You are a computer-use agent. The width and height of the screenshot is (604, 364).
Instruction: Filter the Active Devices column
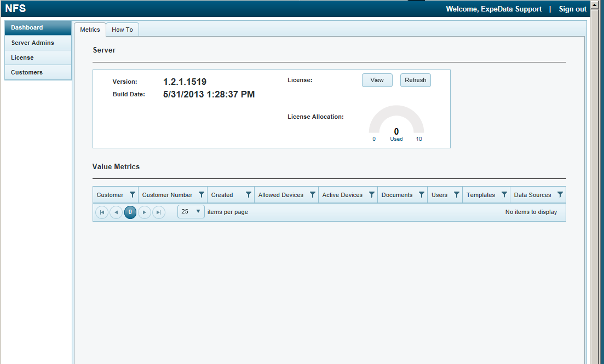click(x=372, y=194)
